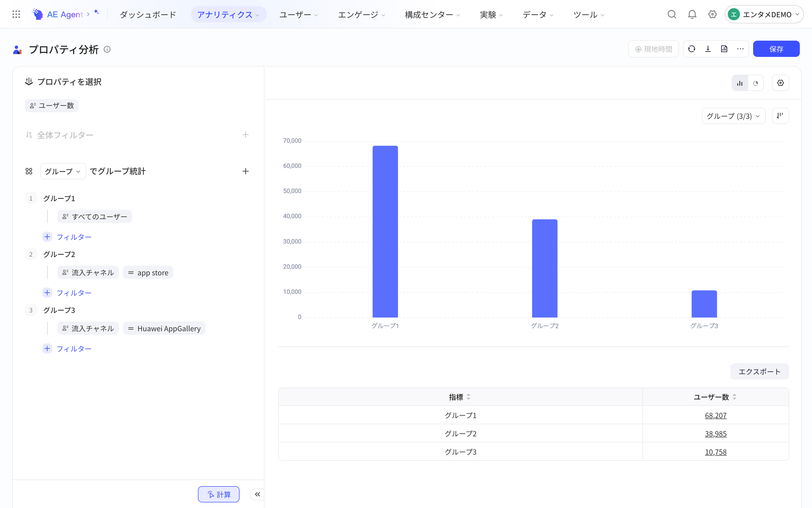Screen dimensions: 812x508
Task: Click the AE Agent sparkle icon
Action: pyautogui.click(x=96, y=12)
